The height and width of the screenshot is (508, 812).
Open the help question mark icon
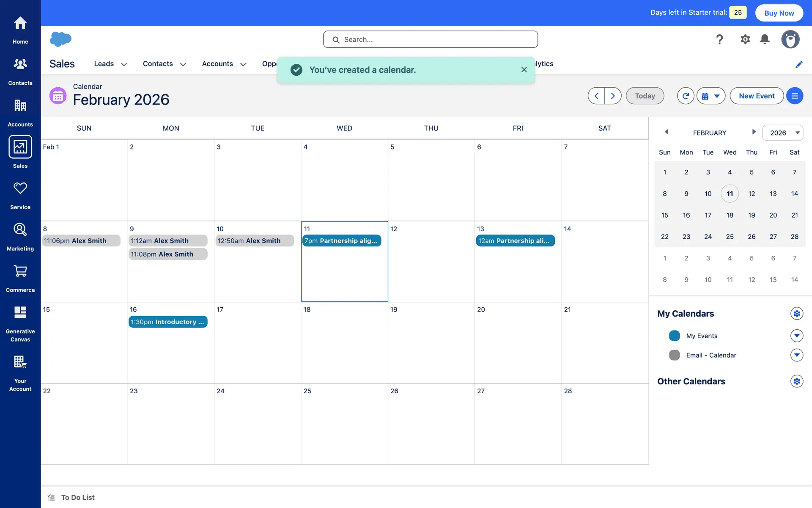point(719,39)
